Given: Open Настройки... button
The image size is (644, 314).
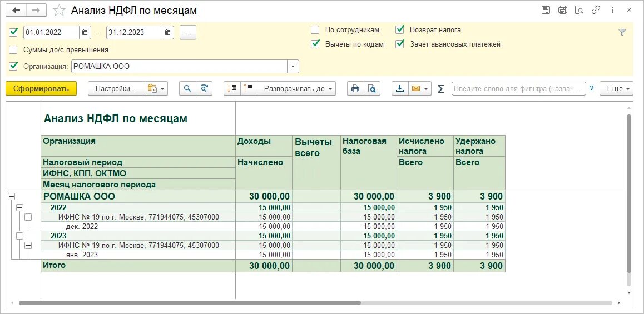Looking at the screenshot, I should click(116, 89).
